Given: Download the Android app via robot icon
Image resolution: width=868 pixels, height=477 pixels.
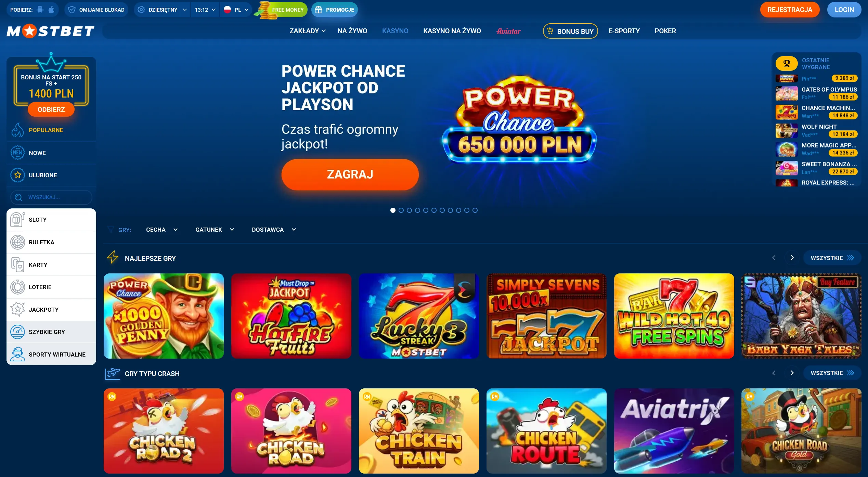Looking at the screenshot, I should 40,10.
